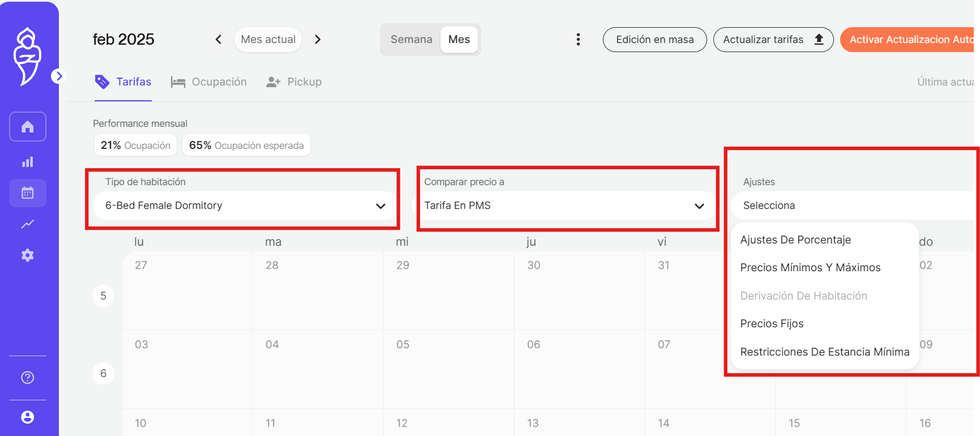Open calendar day 12
This screenshot has width=980, height=436.
click(x=449, y=423)
